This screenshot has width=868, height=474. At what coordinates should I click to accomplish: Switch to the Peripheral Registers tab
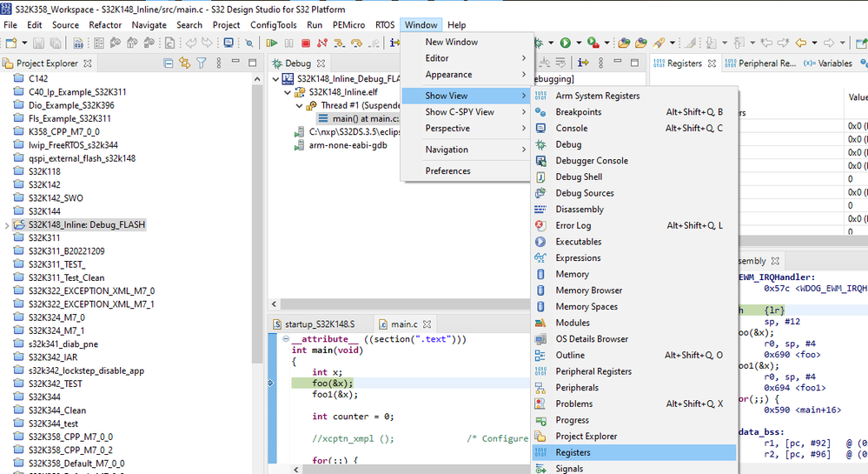click(760, 63)
